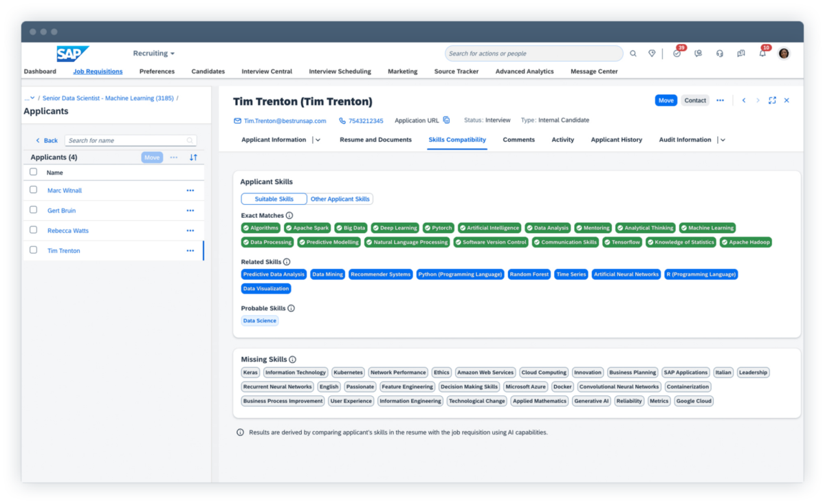Click the copy icon next to Application URL
Screen dimensions: 825x504
(x=447, y=120)
